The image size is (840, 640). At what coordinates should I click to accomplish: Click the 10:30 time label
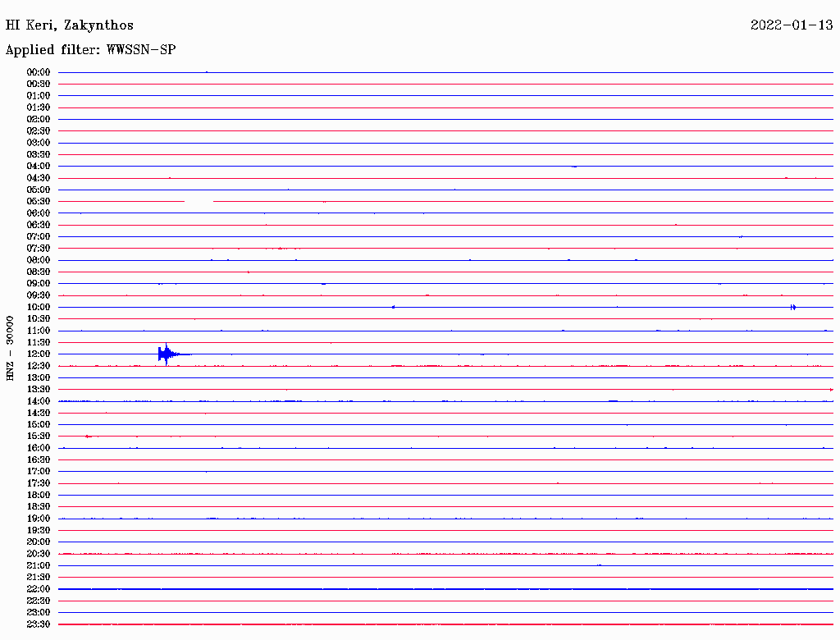click(39, 319)
